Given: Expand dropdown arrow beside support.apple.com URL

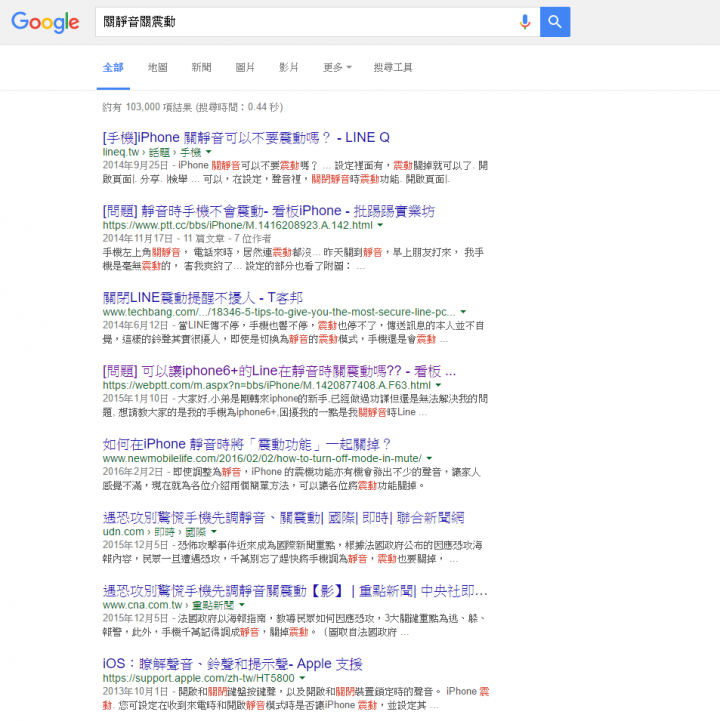Looking at the screenshot, I should (x=302, y=678).
